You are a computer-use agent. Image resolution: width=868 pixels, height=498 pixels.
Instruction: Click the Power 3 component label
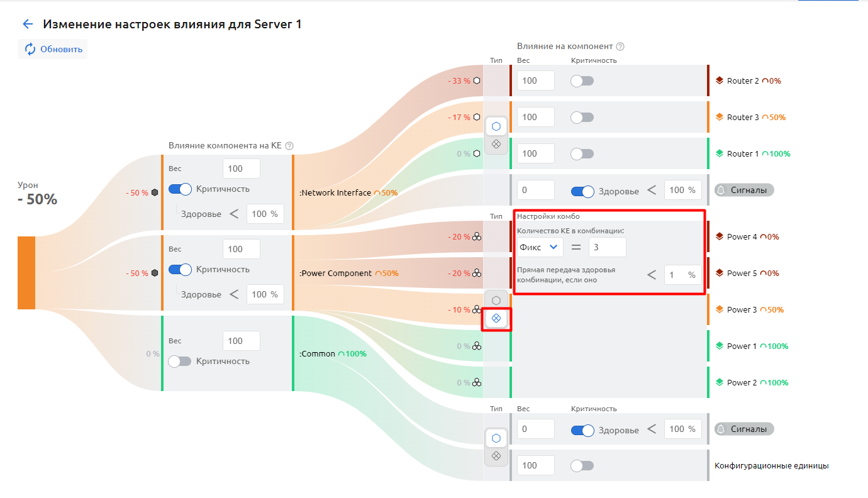pyautogui.click(x=742, y=310)
